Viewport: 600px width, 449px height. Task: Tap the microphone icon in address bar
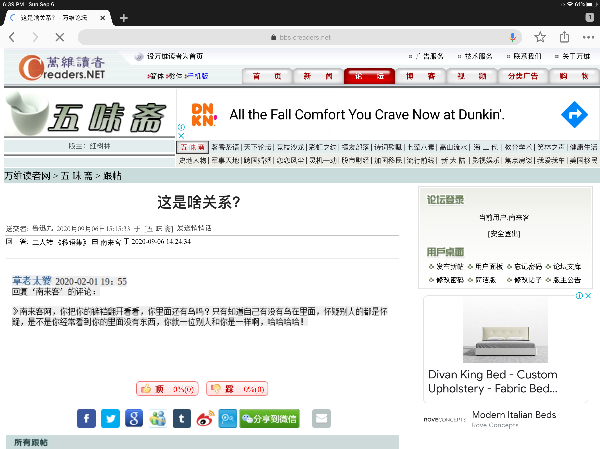click(512, 37)
